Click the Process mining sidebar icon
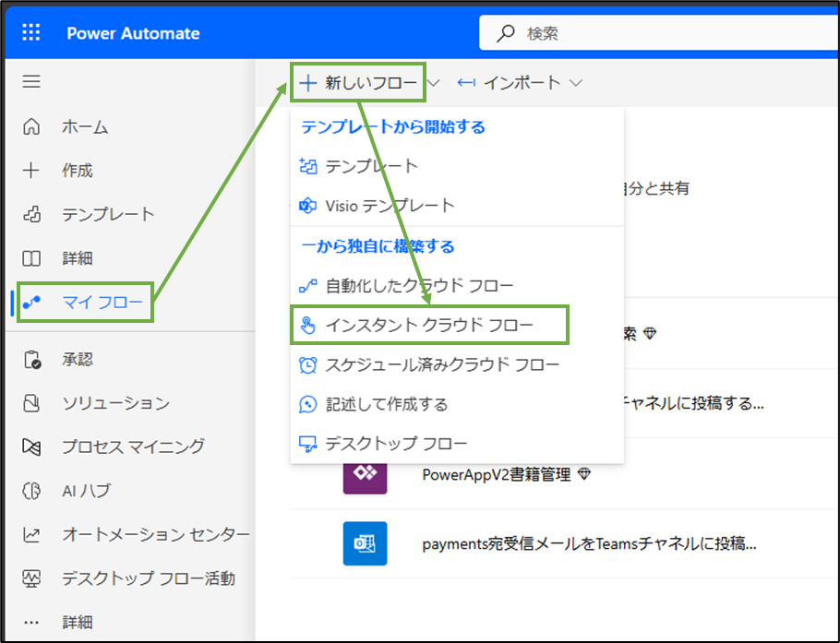The image size is (840, 643). (31, 447)
